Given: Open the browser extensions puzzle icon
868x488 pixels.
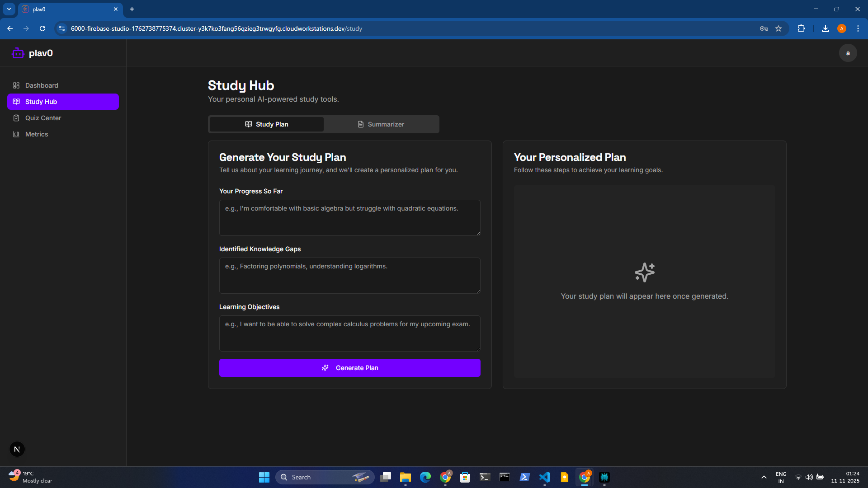Looking at the screenshot, I should click(x=801, y=28).
